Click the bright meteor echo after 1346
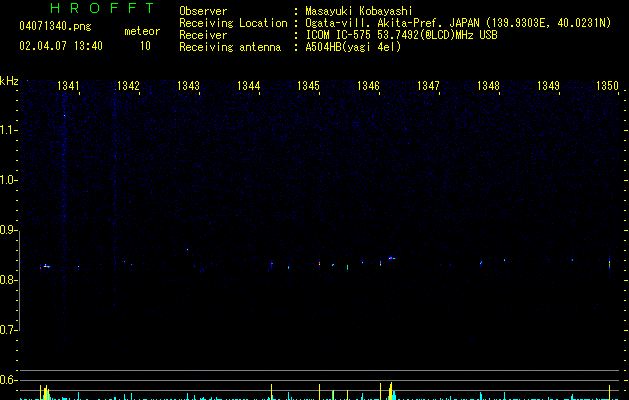The height and width of the screenshot is (400, 629). coord(391,258)
